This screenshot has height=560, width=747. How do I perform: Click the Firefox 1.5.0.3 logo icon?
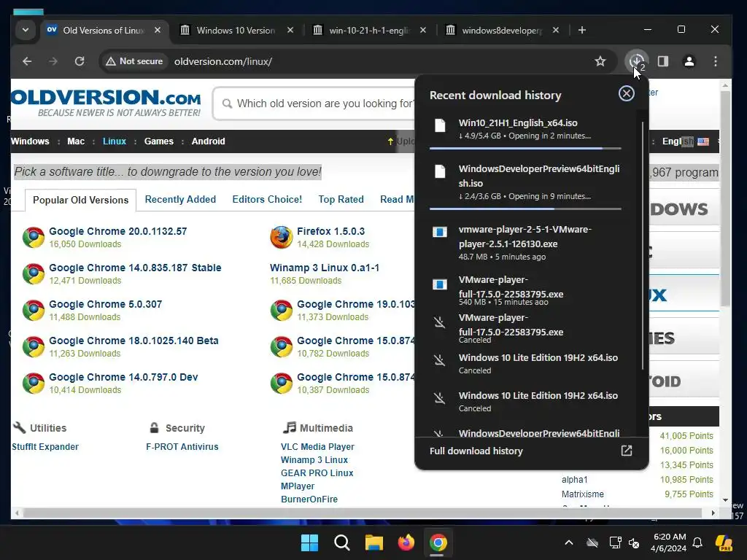[x=281, y=237]
